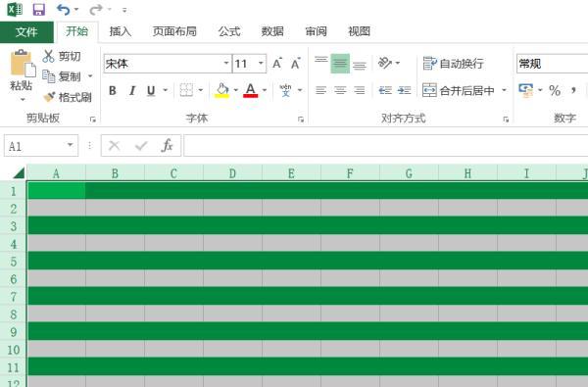The height and width of the screenshot is (387, 588).
Task: Click the Select All corner triangle
Action: 18,172
